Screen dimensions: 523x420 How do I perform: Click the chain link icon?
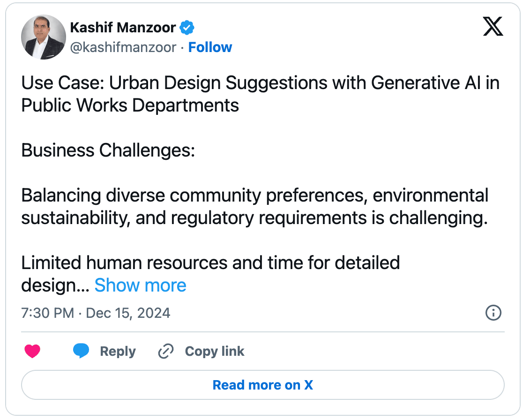pyautogui.click(x=166, y=351)
